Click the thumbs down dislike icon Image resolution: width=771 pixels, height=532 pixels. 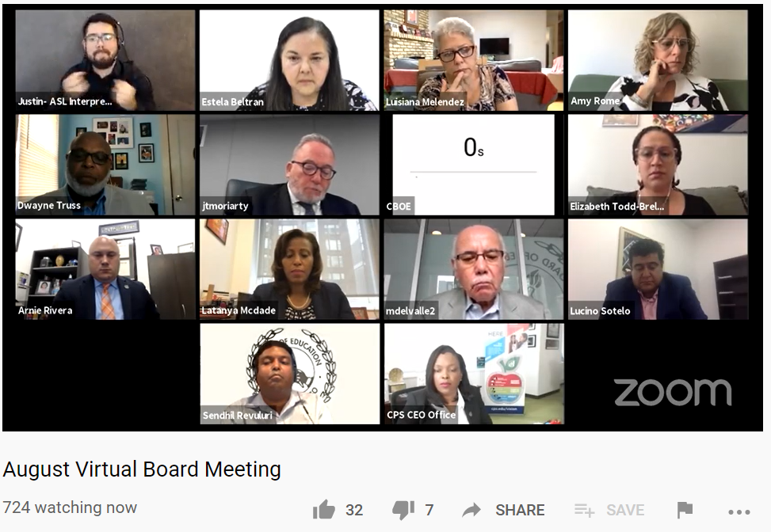(403, 511)
